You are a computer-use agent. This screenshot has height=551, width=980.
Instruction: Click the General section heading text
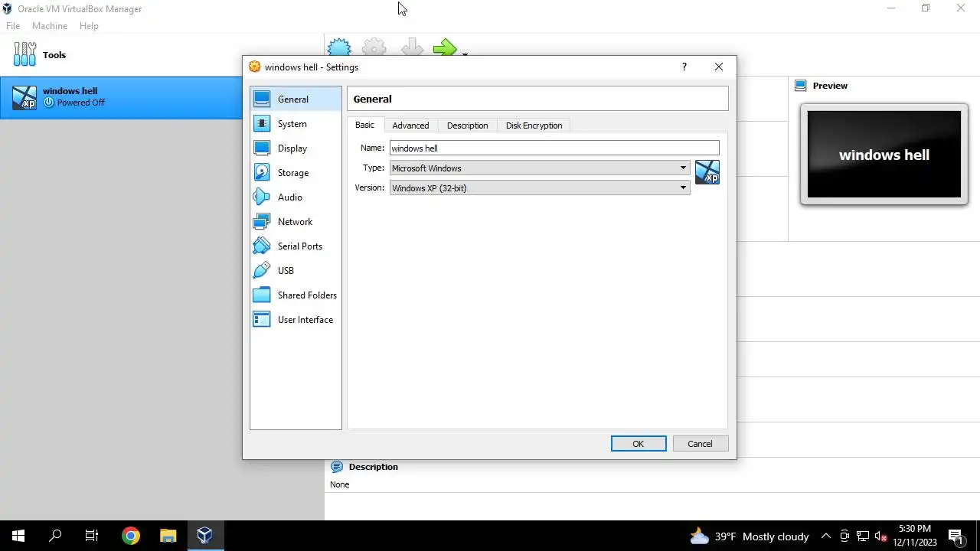[373, 99]
